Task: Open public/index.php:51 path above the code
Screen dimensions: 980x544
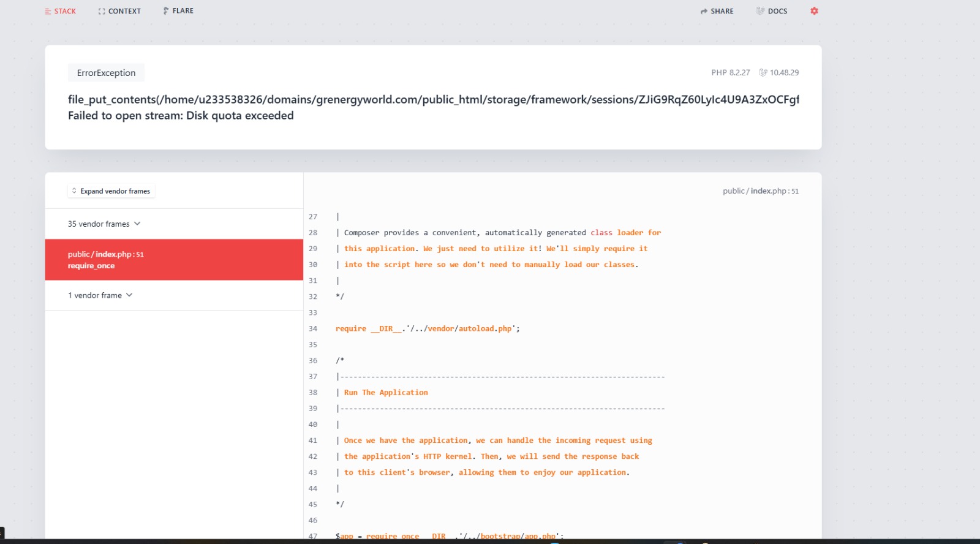Action: 760,191
